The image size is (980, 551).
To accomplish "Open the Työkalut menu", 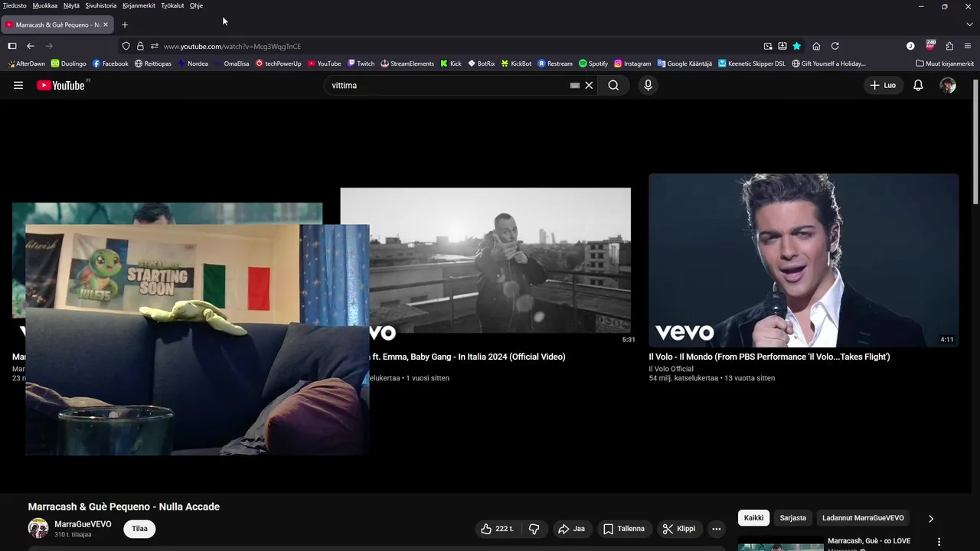I will [172, 5].
